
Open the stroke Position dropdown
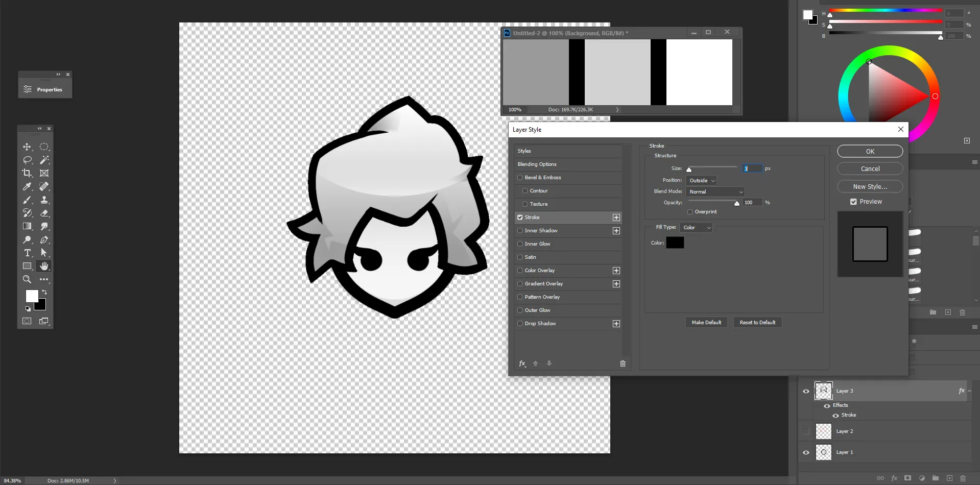pos(702,181)
